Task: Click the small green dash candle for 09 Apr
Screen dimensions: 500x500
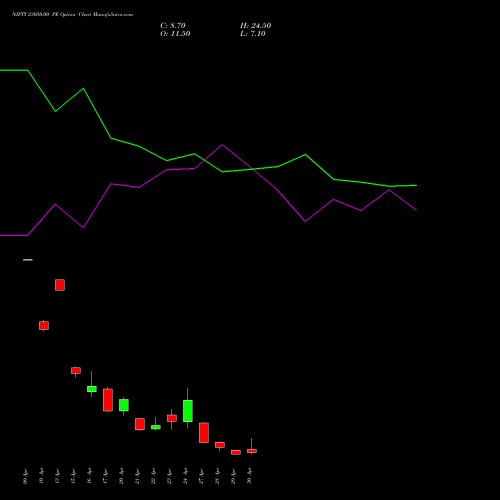Action: [28, 260]
